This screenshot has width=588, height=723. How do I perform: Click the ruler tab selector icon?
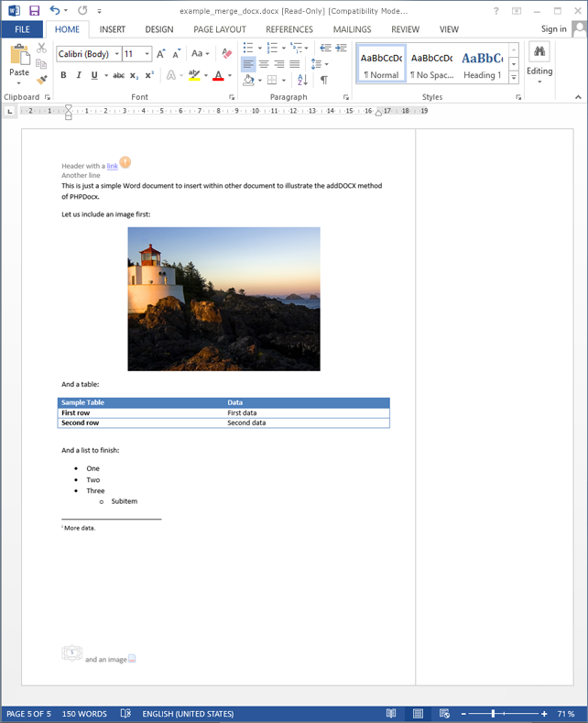[10, 111]
